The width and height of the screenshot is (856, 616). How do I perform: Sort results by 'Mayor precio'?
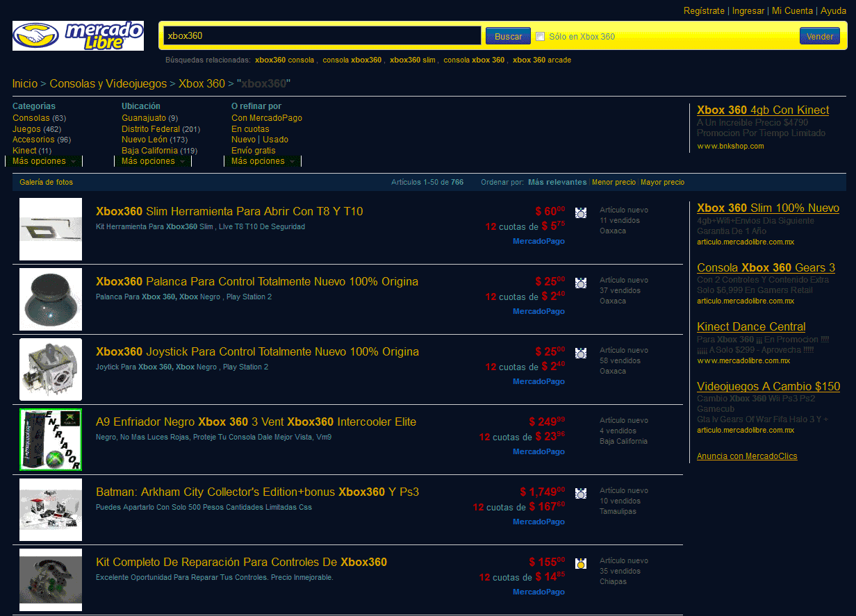coord(662,183)
